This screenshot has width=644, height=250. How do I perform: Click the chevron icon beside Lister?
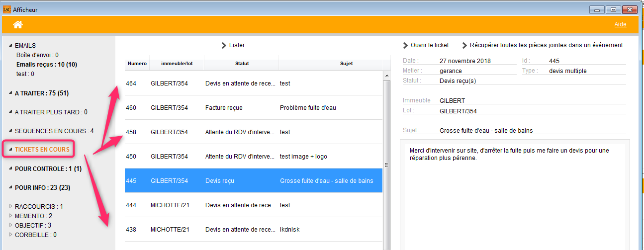click(224, 45)
